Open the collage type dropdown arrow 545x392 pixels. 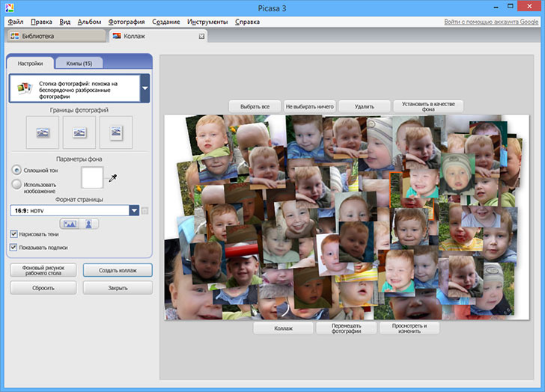click(145, 88)
